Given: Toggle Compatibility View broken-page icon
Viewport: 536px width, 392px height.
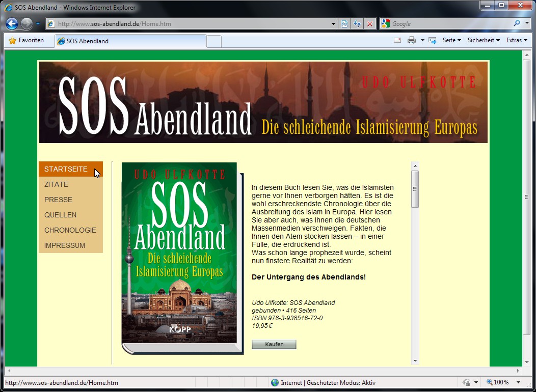Looking at the screenshot, I should [x=344, y=24].
